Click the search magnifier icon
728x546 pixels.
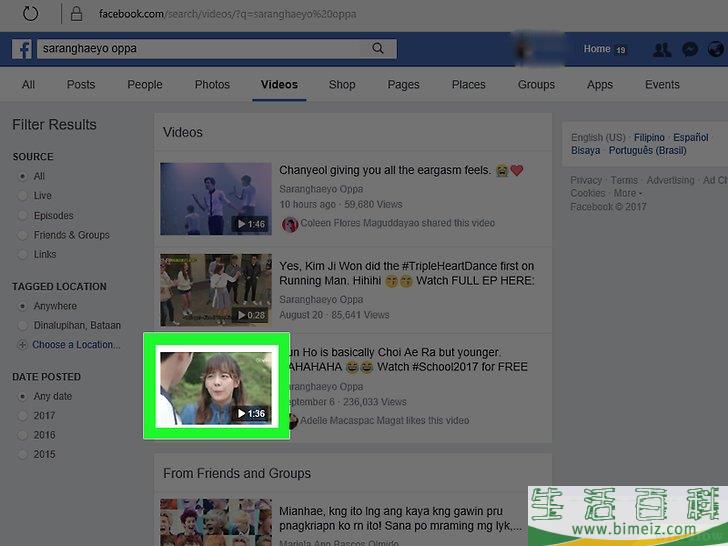378,48
